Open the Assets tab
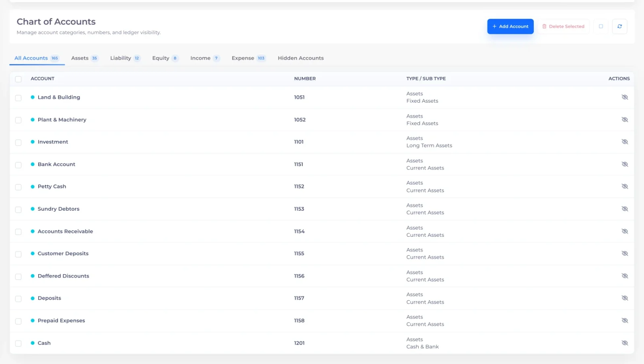This screenshot has height=364, width=644. [x=85, y=58]
